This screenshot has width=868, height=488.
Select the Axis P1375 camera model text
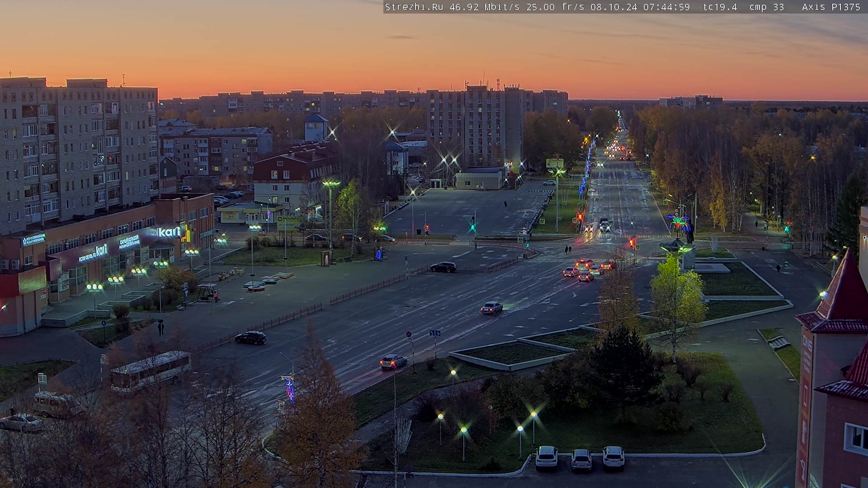(x=831, y=7)
